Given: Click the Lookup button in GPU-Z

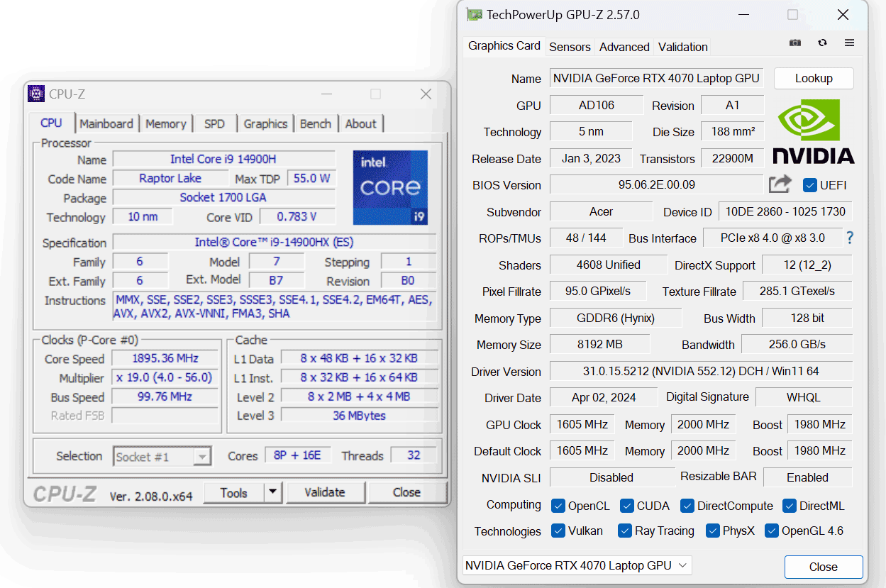Looking at the screenshot, I should click(814, 78).
